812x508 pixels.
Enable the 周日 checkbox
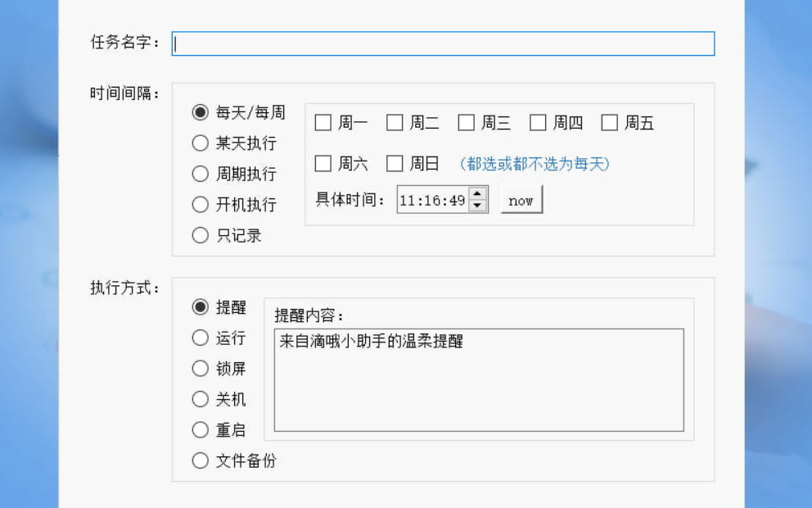tap(395, 164)
